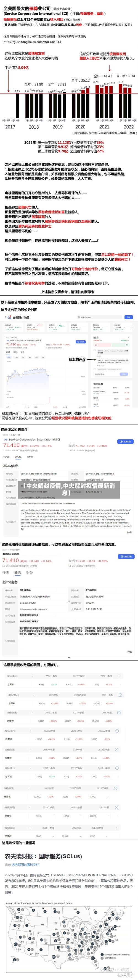Click the 全年：41.43 label above 2021 bars
Viewport: 138px width, 980px height.
pos(103,76)
